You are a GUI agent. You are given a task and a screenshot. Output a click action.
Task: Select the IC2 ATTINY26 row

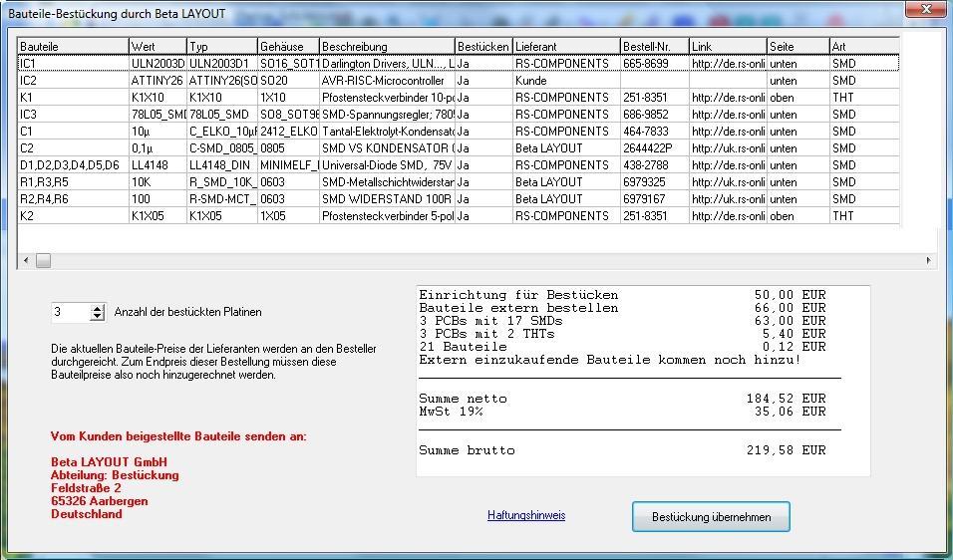73,81
